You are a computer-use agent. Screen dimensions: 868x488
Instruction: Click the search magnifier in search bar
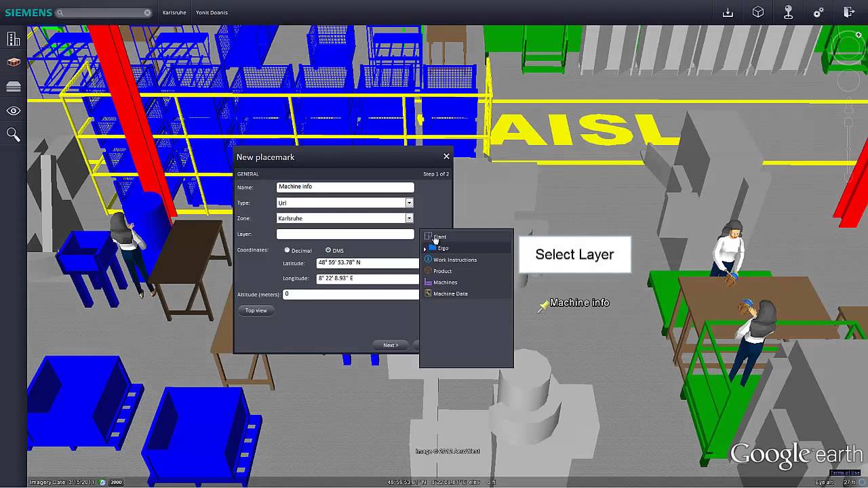(60, 12)
